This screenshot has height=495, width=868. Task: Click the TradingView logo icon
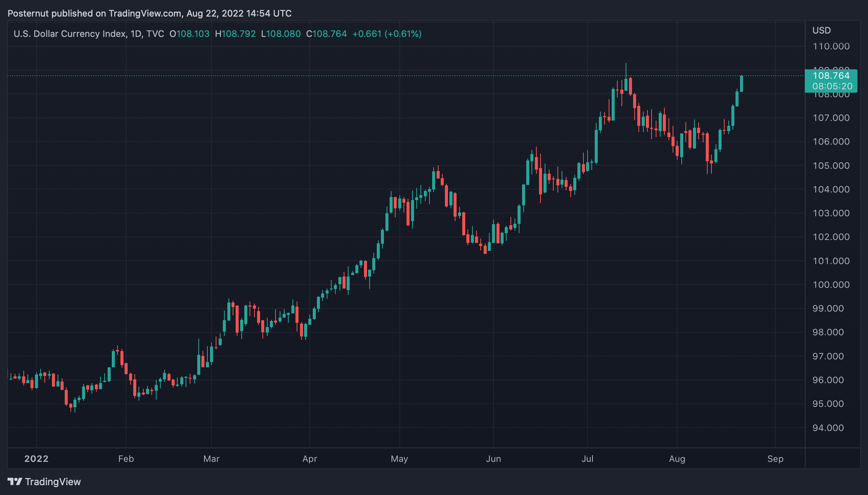[x=15, y=481]
